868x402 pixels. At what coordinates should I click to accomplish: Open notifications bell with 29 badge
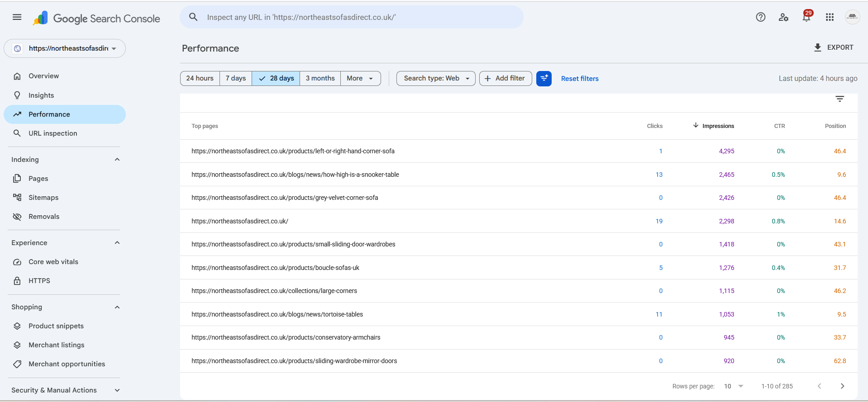(x=807, y=17)
